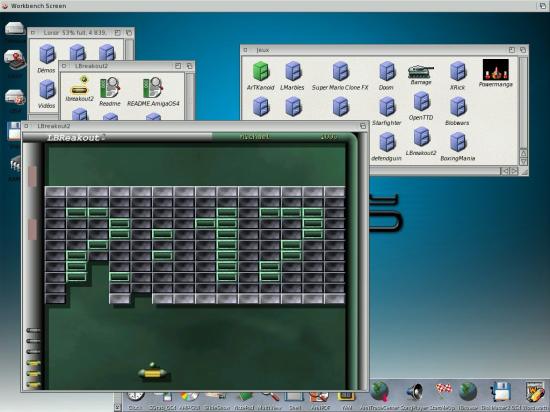Click the Workbench Screen title text

39,6
